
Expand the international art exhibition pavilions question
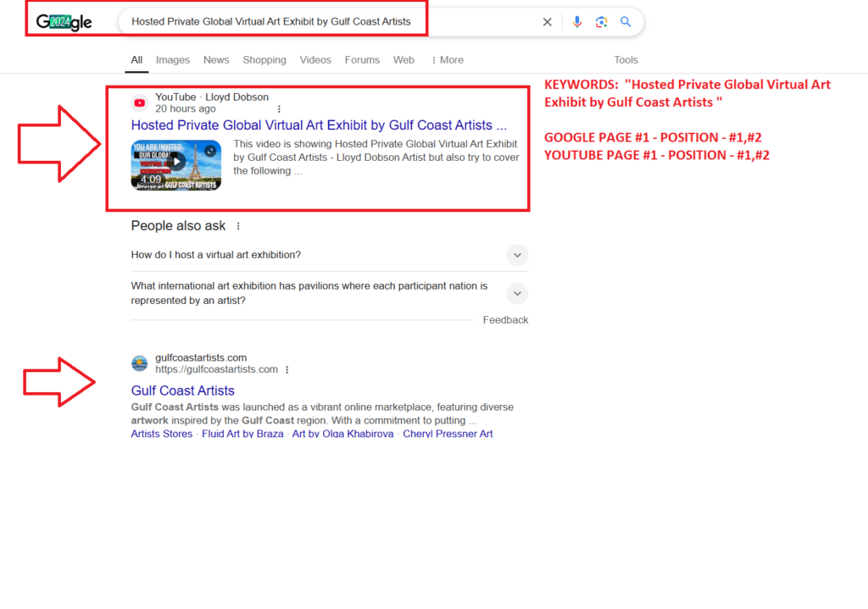[x=517, y=294]
